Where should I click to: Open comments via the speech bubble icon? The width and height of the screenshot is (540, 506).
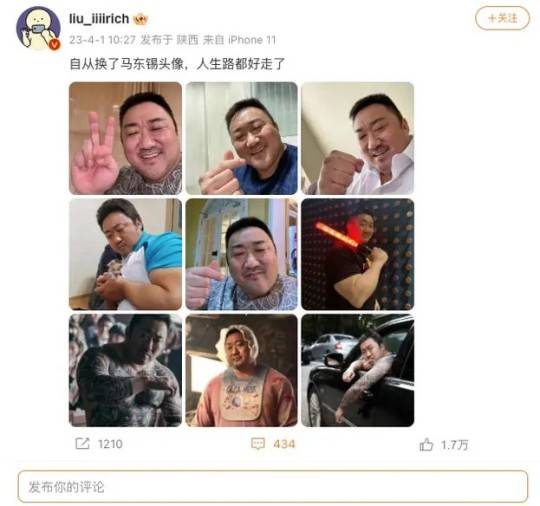(x=258, y=444)
